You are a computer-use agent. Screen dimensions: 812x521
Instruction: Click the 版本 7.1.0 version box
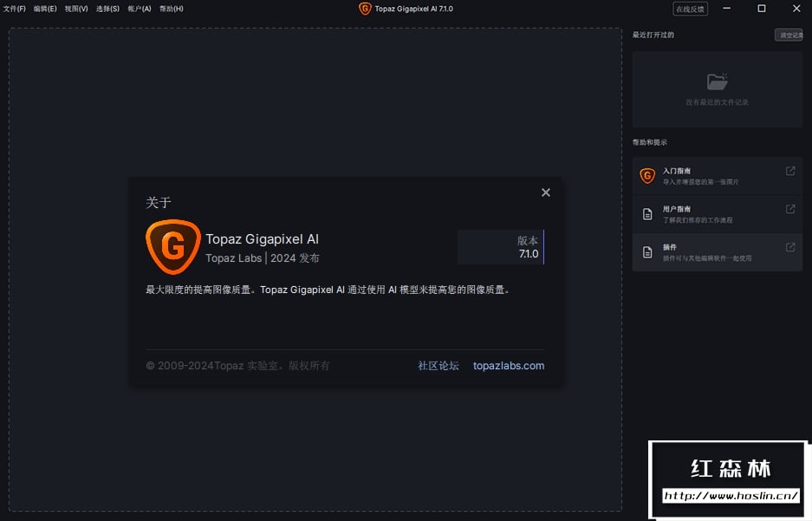[501, 247]
